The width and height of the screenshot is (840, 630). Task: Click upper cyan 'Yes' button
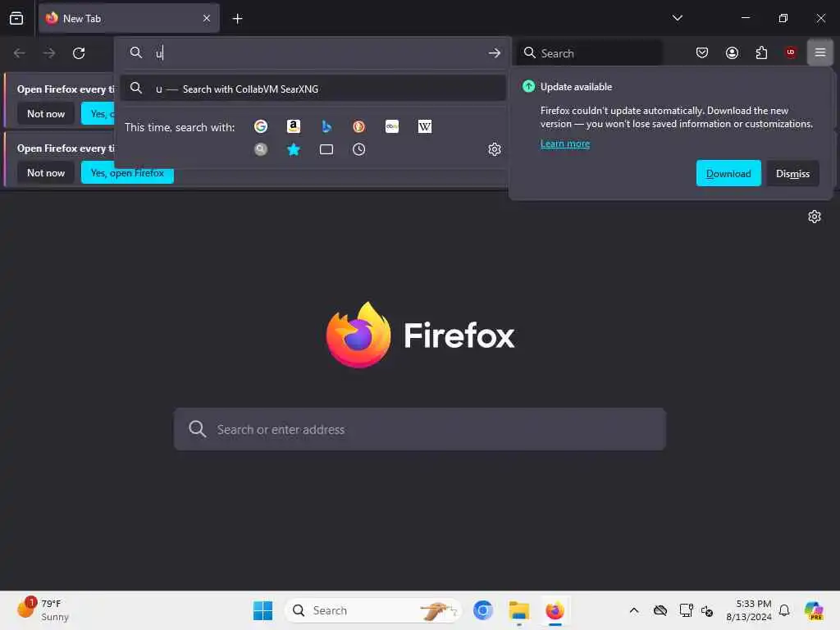tap(98, 113)
